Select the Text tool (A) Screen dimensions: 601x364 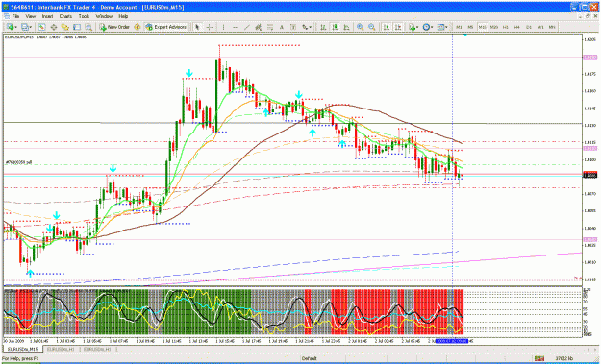pos(282,27)
